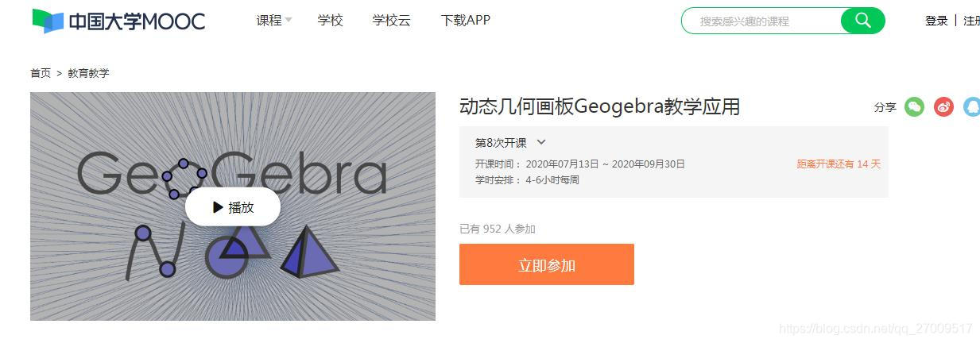The height and width of the screenshot is (343, 980).
Task: Click the 立即参加 button
Action: pos(547,264)
